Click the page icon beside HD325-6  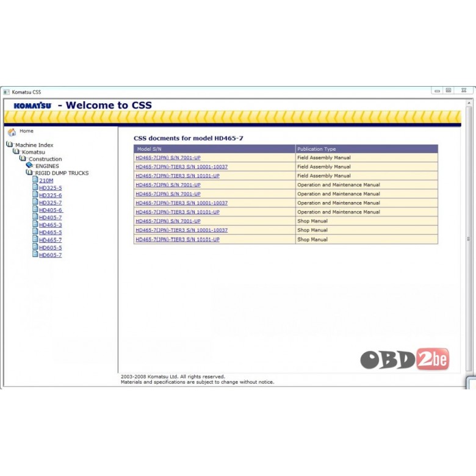click(x=35, y=194)
